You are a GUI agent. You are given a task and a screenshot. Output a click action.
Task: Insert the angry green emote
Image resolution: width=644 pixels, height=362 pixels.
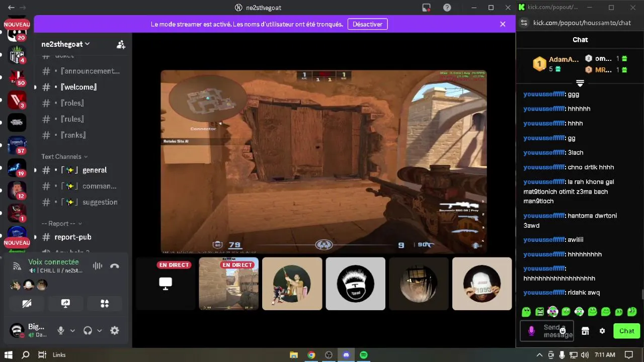(x=539, y=312)
